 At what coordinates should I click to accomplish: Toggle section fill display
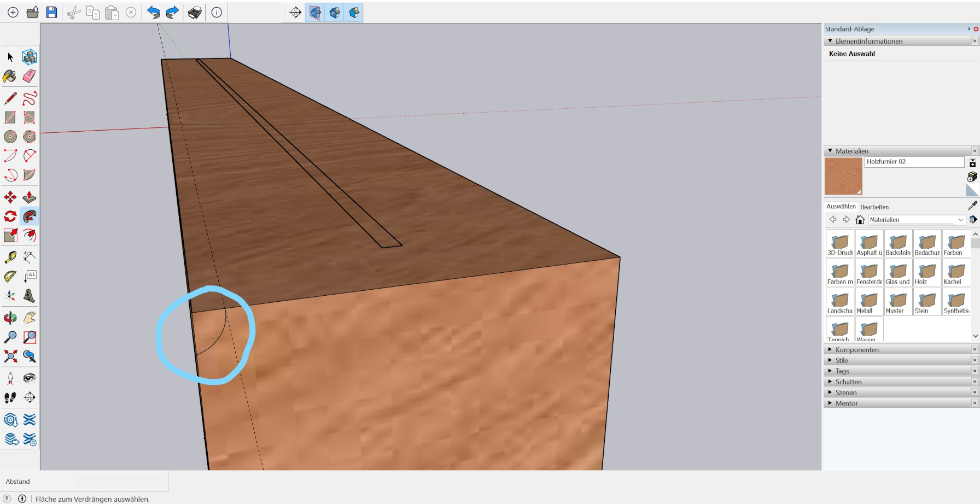click(354, 13)
